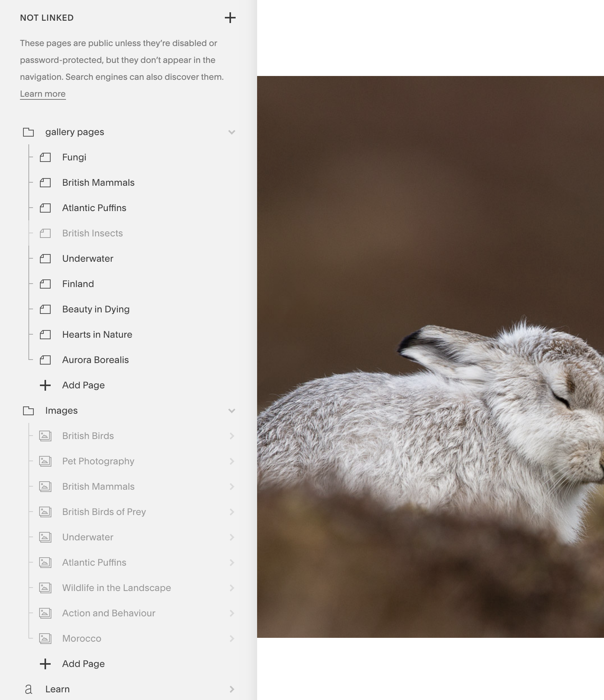Expand the British Birds of Prey arrow
The image size is (604, 700).
(x=232, y=512)
